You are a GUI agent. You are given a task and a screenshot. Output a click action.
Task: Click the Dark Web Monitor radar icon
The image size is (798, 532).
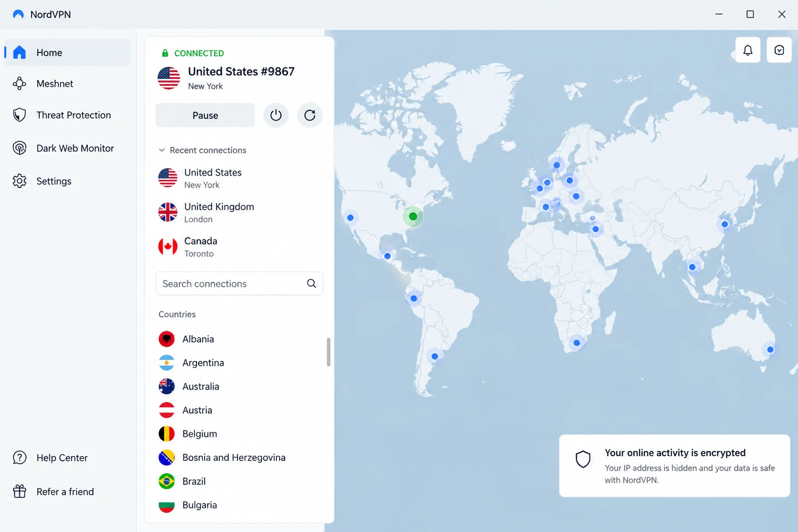point(20,148)
